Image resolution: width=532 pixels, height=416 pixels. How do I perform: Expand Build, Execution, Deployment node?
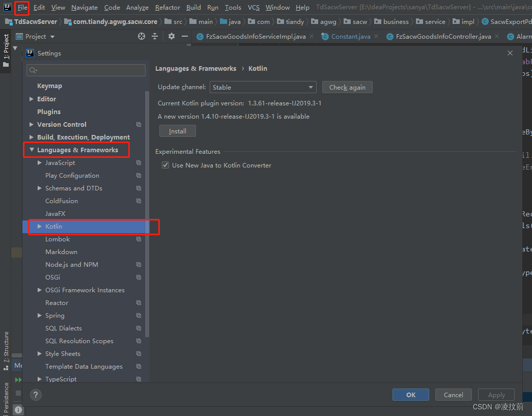point(32,137)
